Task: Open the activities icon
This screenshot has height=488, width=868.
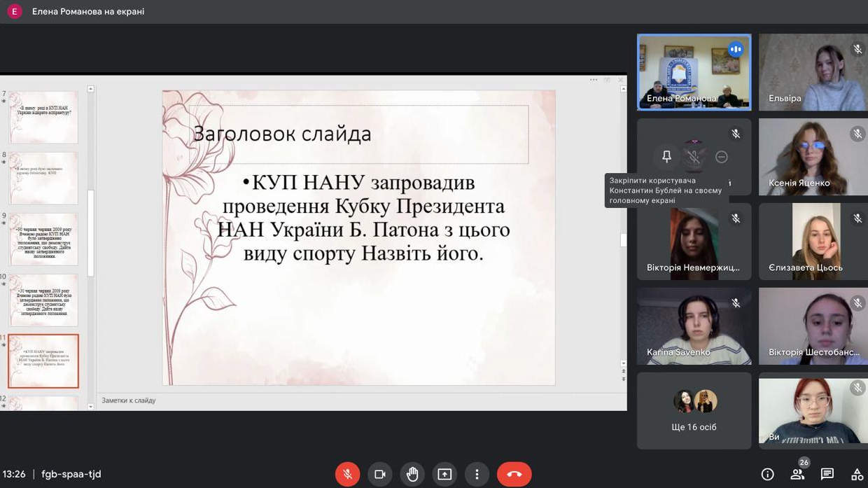Action: pos(857,474)
